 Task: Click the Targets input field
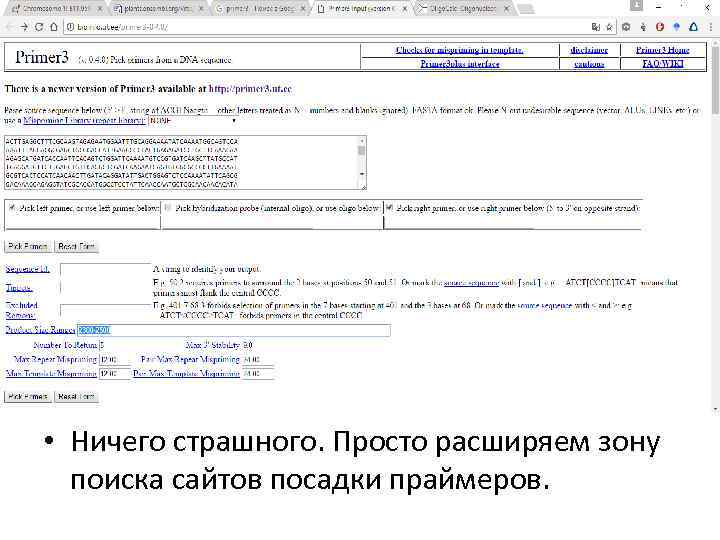106,288
